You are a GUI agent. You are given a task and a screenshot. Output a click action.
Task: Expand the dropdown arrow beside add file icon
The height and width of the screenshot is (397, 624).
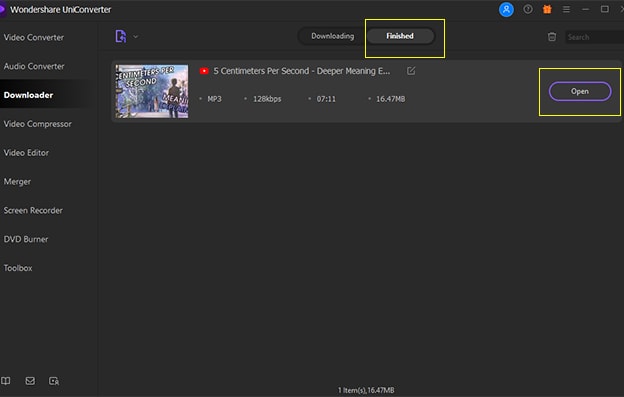136,37
